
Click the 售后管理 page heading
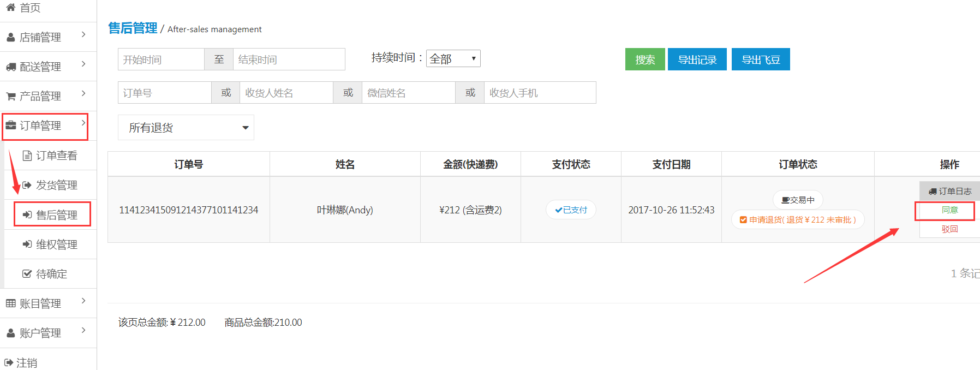[133, 28]
